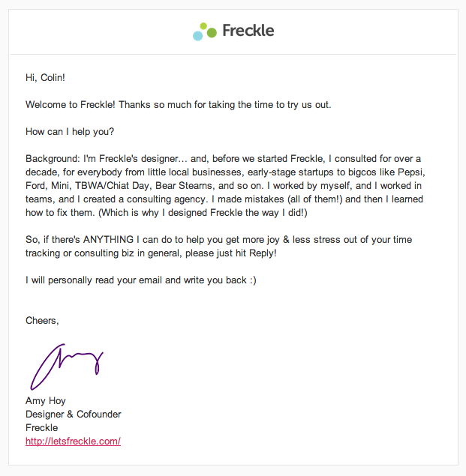Click the "Cheers," sign-off
466x476 pixels.
point(42,321)
